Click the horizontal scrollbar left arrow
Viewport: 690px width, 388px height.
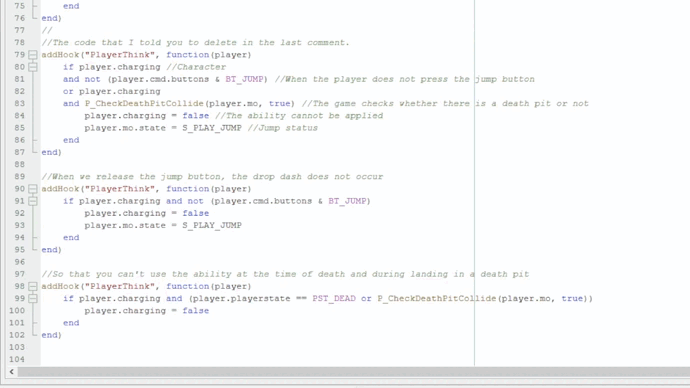[11, 372]
